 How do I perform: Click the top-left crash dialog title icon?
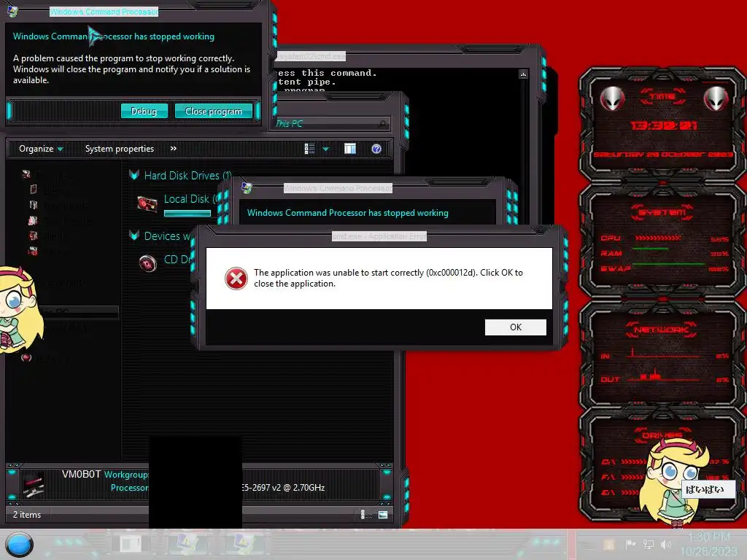[13, 10]
